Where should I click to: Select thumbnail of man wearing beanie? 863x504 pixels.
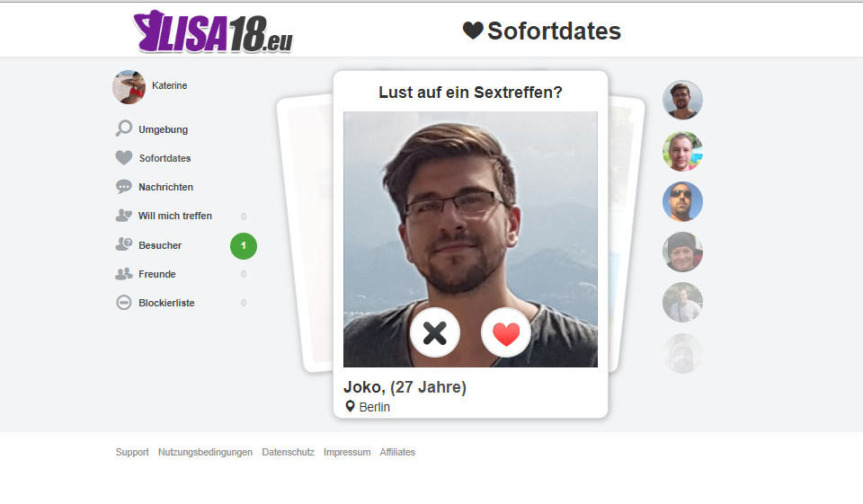click(x=682, y=252)
